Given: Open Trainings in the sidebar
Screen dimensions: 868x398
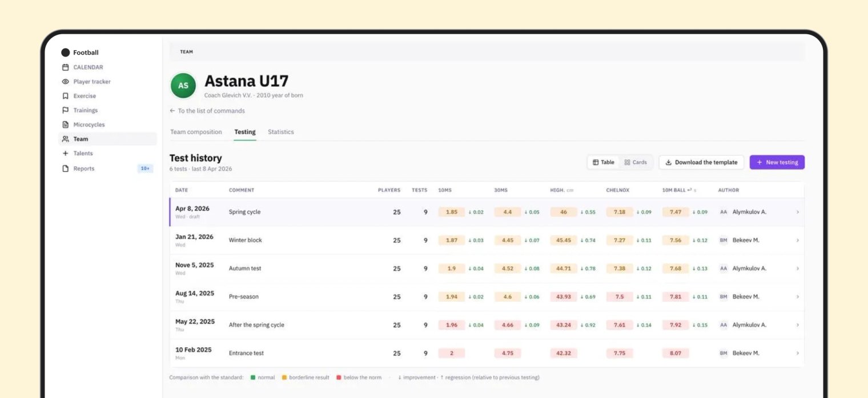Looking at the screenshot, I should click(x=107, y=110).
